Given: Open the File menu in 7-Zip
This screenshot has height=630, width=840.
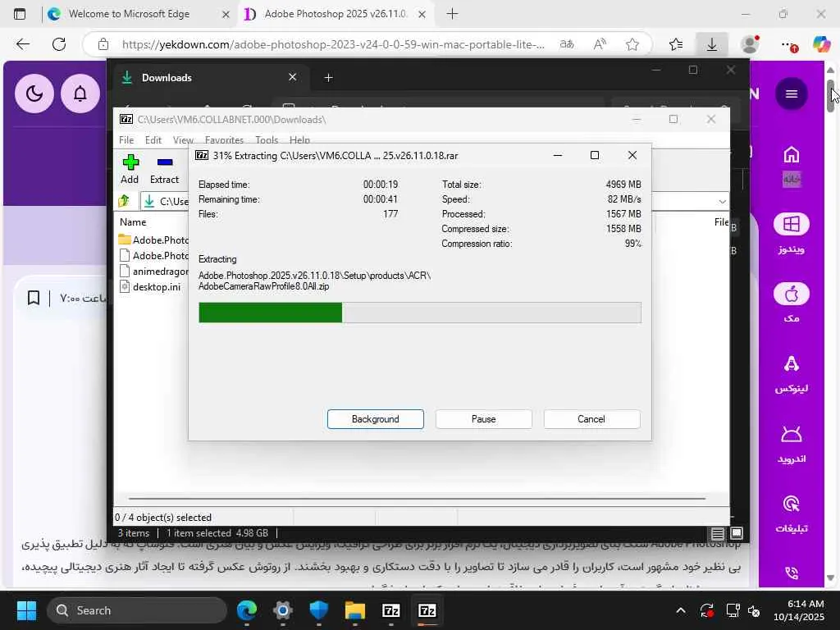Looking at the screenshot, I should (x=126, y=139).
